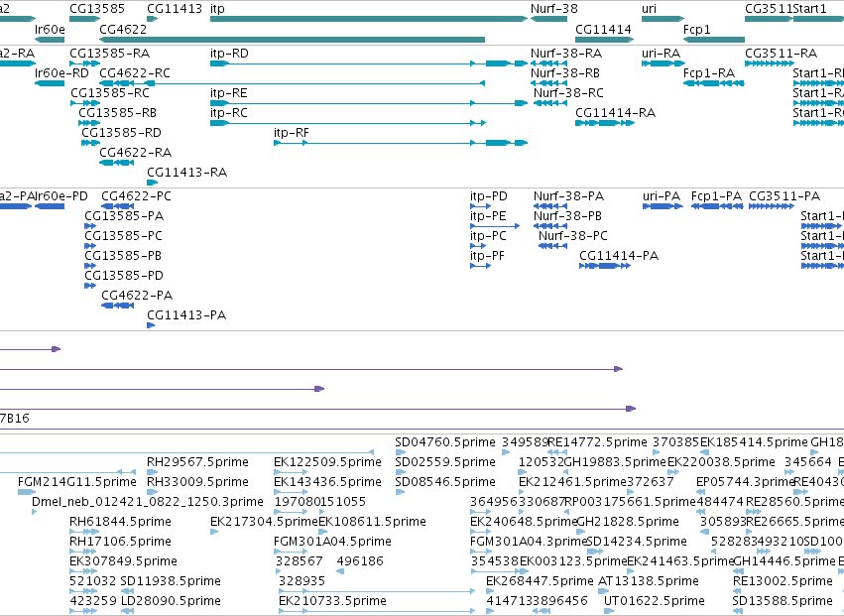
Task: Click the long itp gene bar
Action: pyautogui.click(x=369, y=19)
